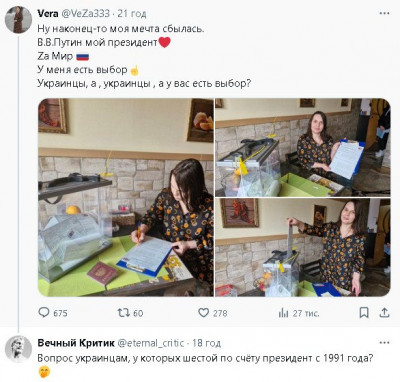
Task: Open more options on Vera's tweet
Action: (384, 13)
